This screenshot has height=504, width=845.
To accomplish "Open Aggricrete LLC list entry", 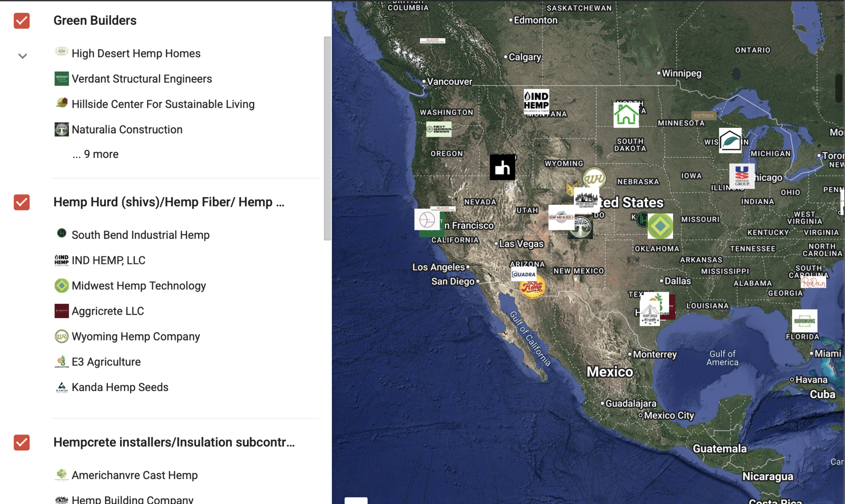I will (x=108, y=311).
